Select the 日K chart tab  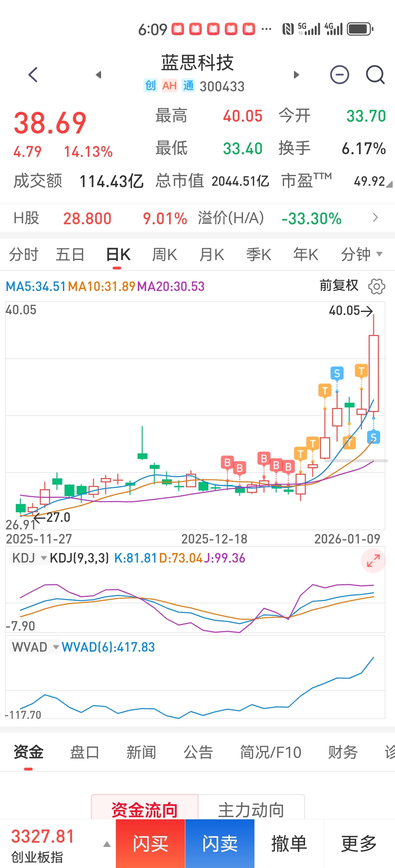click(x=118, y=254)
